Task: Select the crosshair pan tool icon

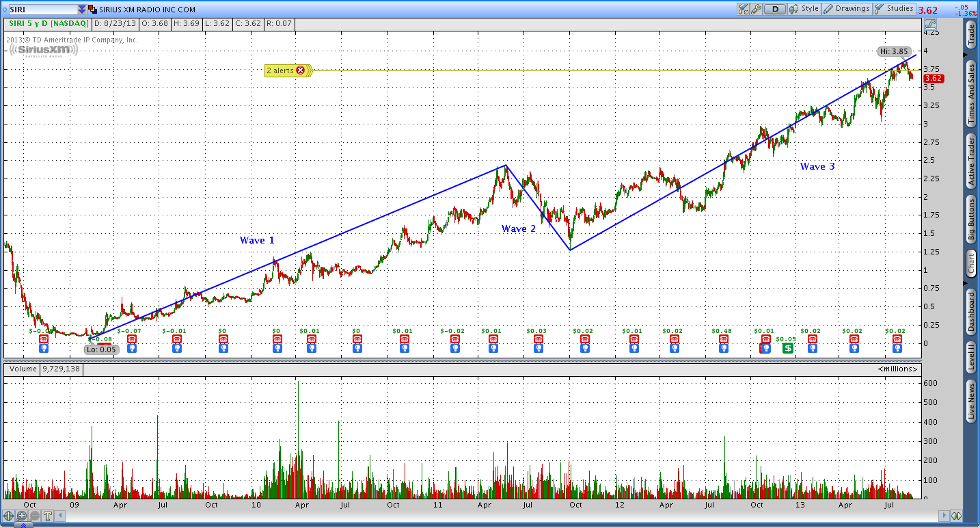Action: (x=9, y=516)
